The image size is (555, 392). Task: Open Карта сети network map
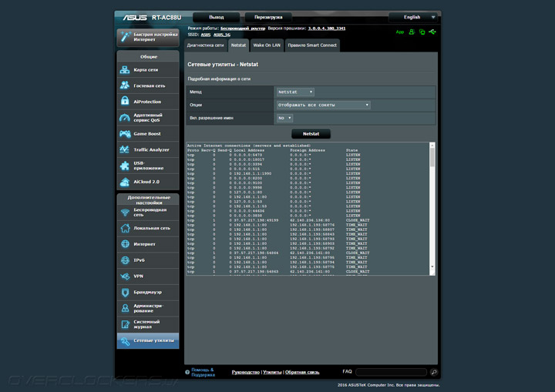point(147,70)
